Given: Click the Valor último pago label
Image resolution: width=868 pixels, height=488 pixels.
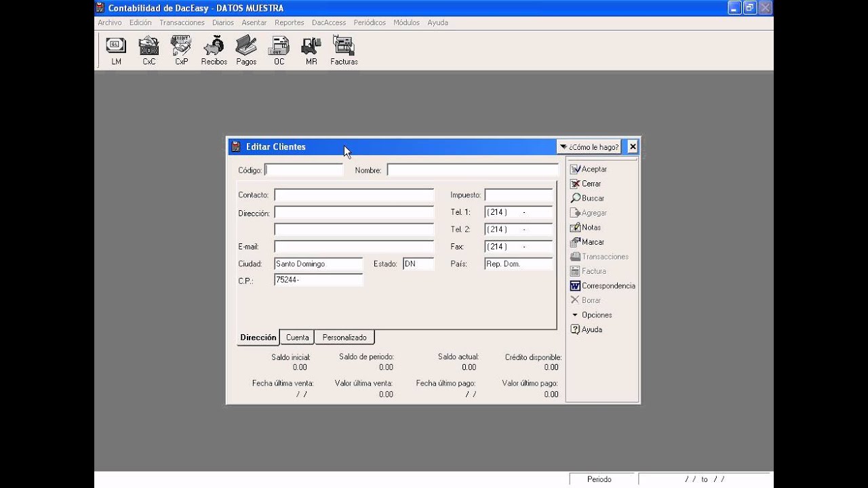Looking at the screenshot, I should [x=530, y=383].
